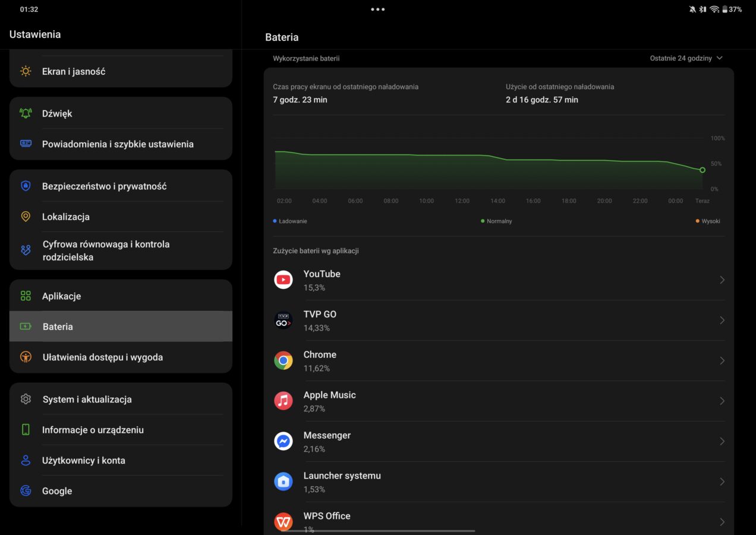756x535 pixels.
Task: Tap the muted bell icon in the status bar
Action: coord(692,10)
